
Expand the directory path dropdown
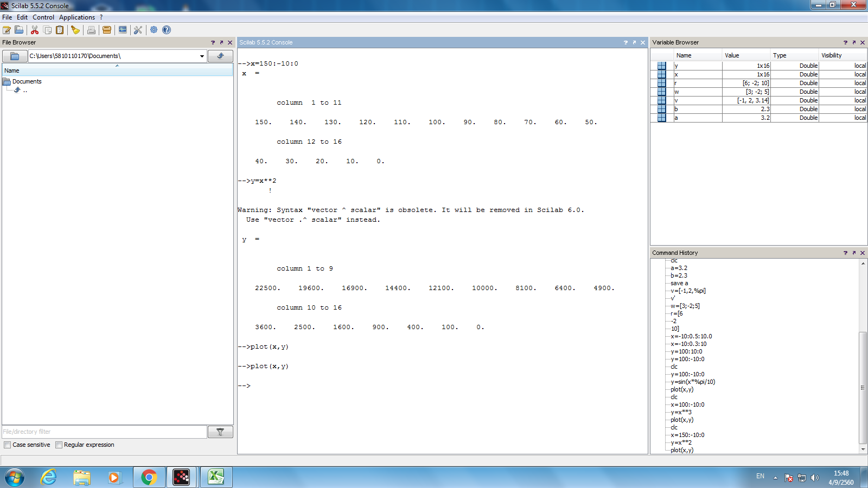(x=202, y=56)
